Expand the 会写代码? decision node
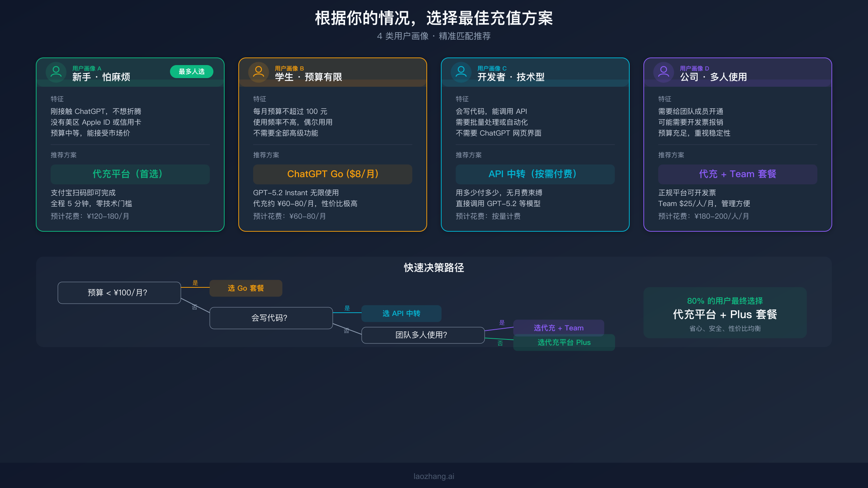Image resolution: width=868 pixels, height=488 pixels. (x=271, y=318)
